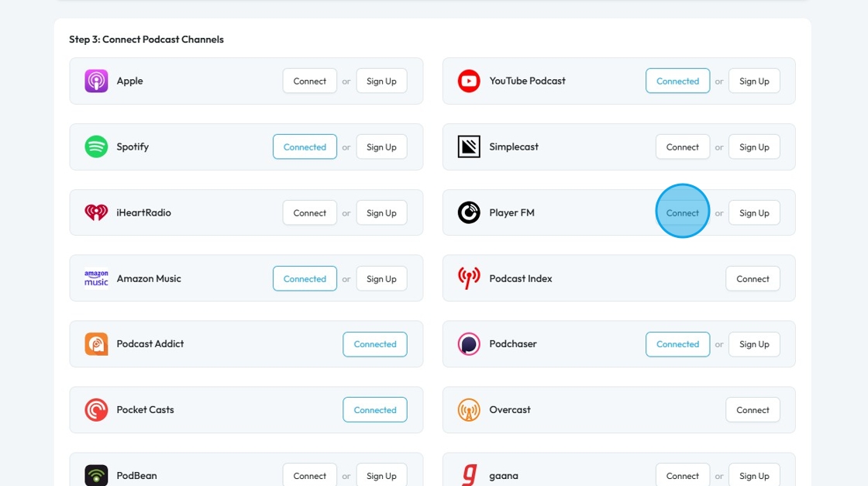The width and height of the screenshot is (868, 486).
Task: Click the 'Podchaser' label text
Action: 512,343
